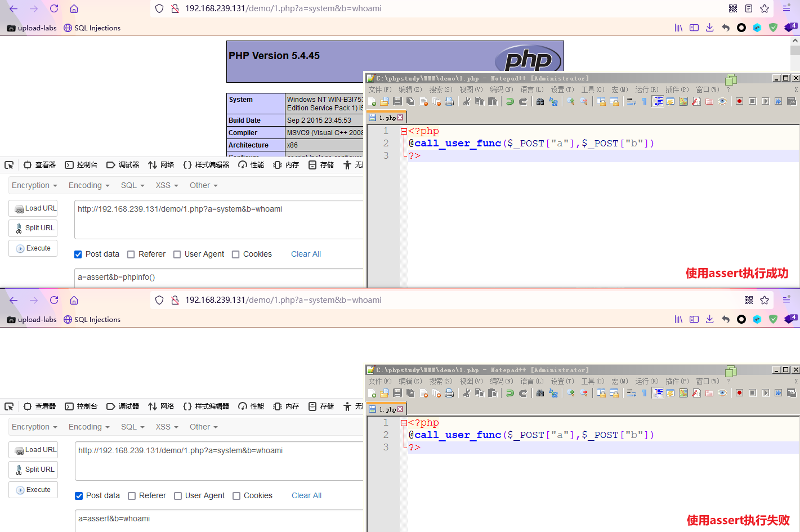Click Record macro icon in upper Notepad++ toolbar
The image size is (800, 532).
[739, 101]
